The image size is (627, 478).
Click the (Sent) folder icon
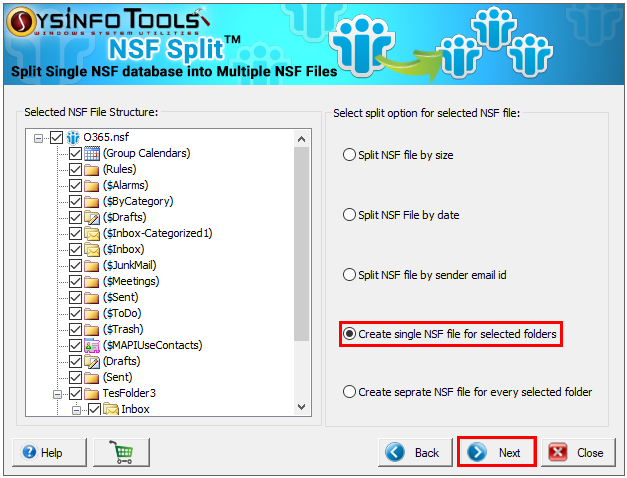92,378
